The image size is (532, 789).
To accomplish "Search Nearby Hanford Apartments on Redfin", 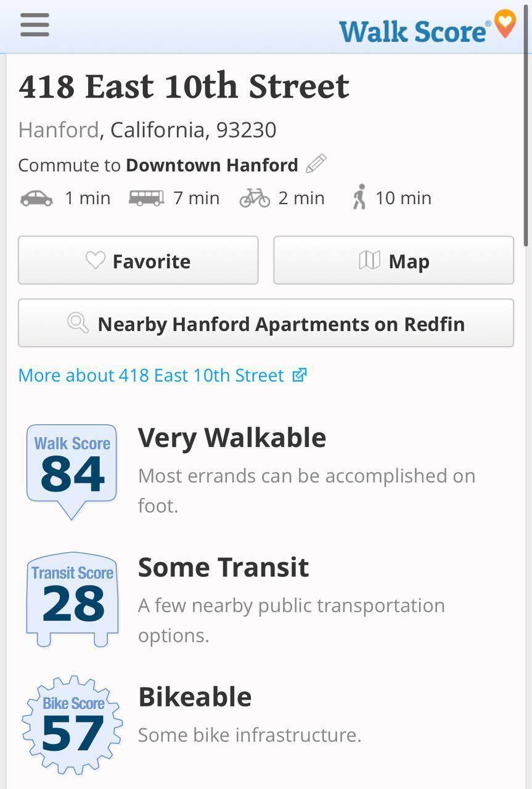I will pos(266,324).
